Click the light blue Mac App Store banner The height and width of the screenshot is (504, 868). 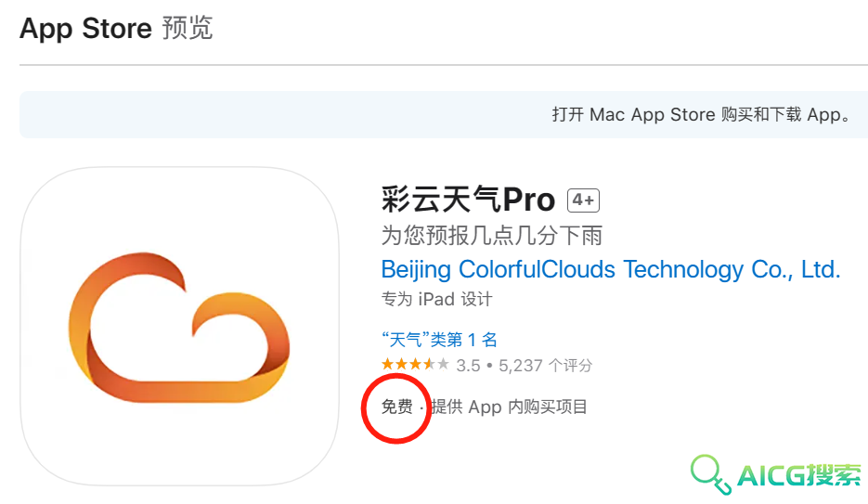click(x=444, y=114)
